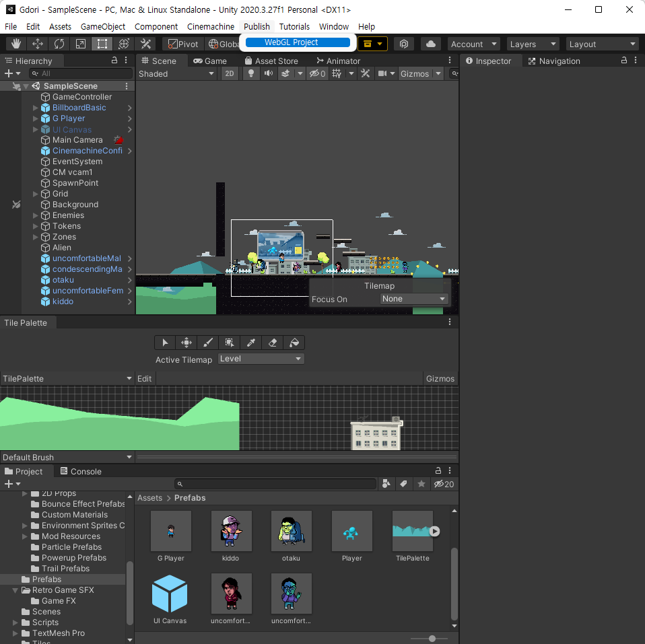Select the kiddo prefab thumbnail

231,531
